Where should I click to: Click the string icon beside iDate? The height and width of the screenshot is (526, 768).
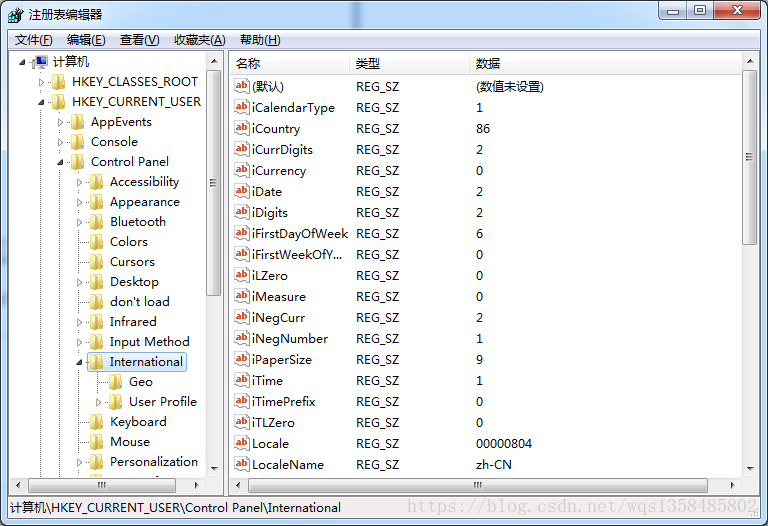tap(241, 191)
